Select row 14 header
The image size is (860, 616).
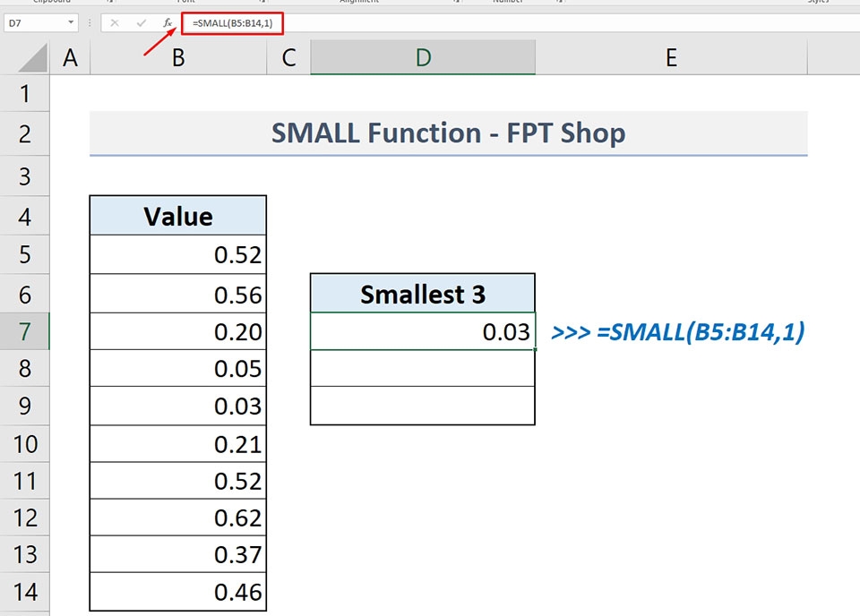pos(25,592)
